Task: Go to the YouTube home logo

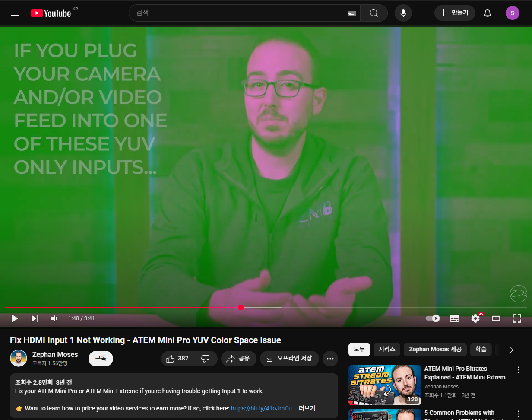Action: pos(51,13)
